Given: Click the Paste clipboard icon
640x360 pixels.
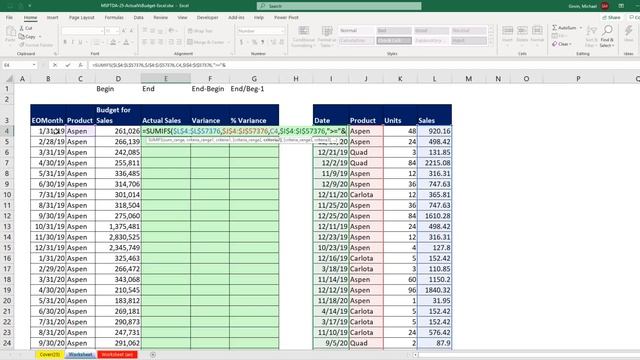Looking at the screenshot, I should 10,32.
